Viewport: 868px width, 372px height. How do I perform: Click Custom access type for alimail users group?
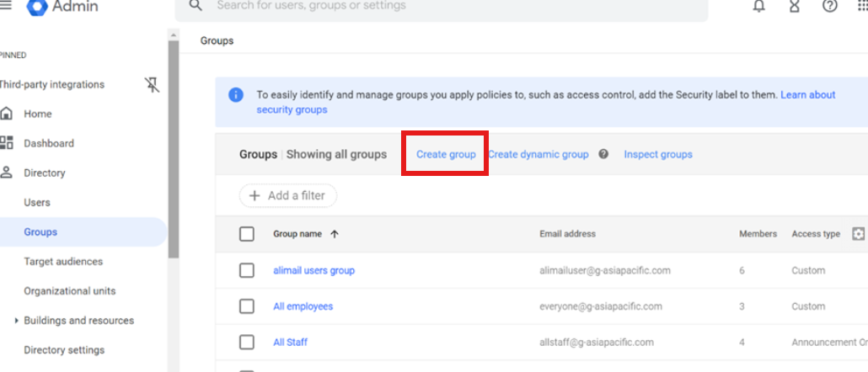(x=808, y=270)
